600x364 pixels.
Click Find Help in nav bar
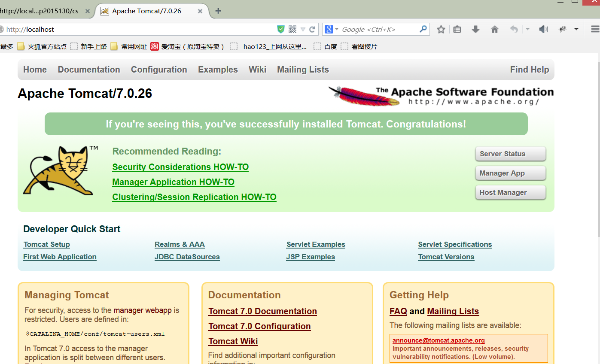[x=529, y=70]
